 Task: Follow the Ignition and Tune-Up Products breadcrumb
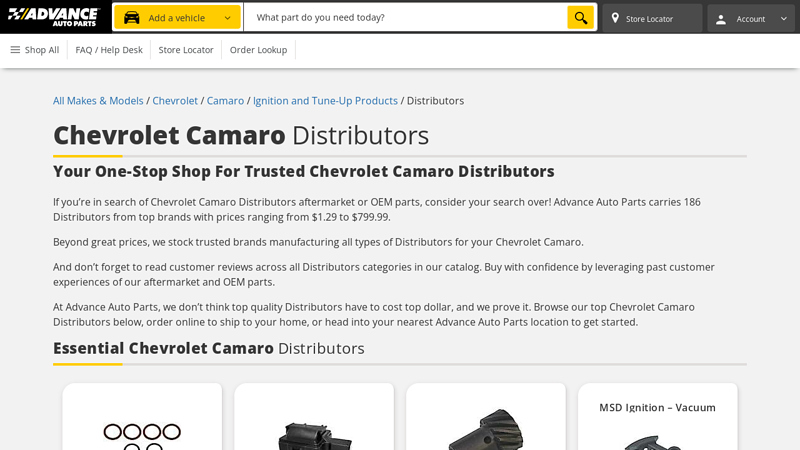(325, 101)
